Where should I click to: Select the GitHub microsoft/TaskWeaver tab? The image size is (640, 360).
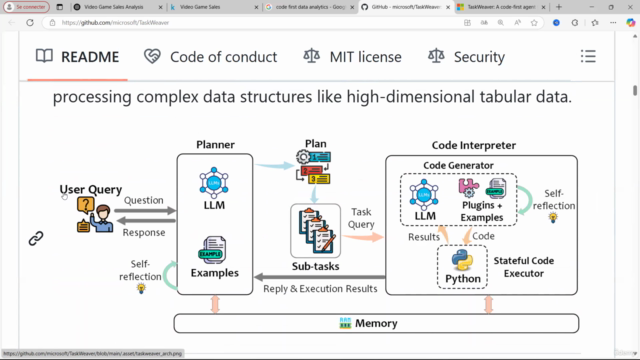tap(401, 7)
